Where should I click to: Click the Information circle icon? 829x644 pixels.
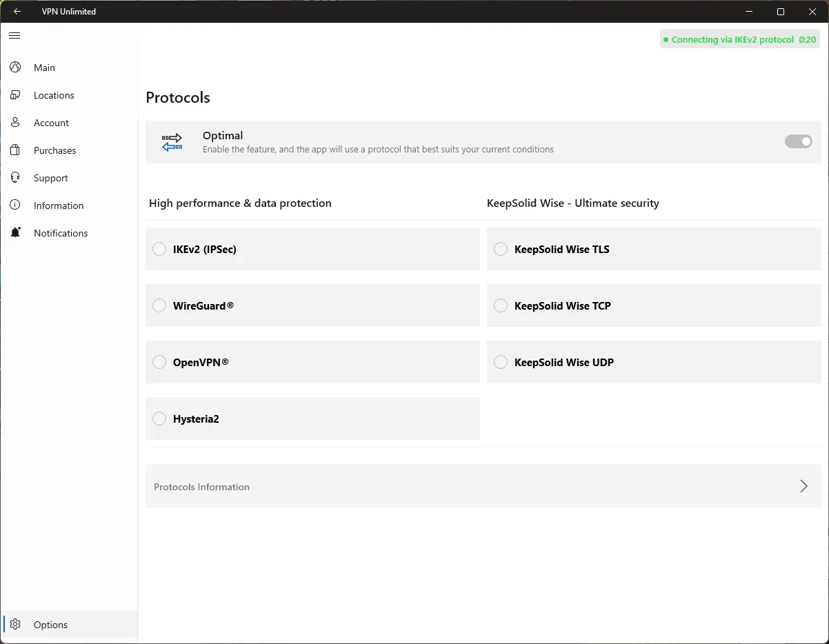(x=15, y=205)
